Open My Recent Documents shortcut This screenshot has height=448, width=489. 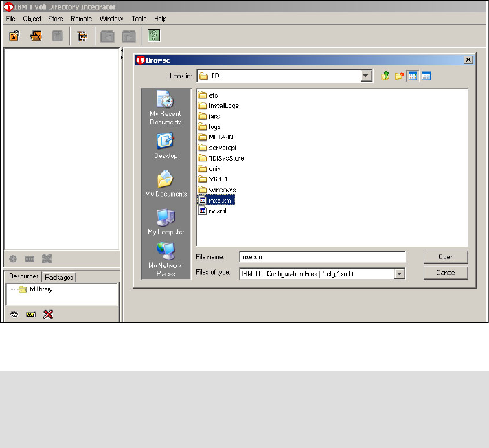pos(166,108)
